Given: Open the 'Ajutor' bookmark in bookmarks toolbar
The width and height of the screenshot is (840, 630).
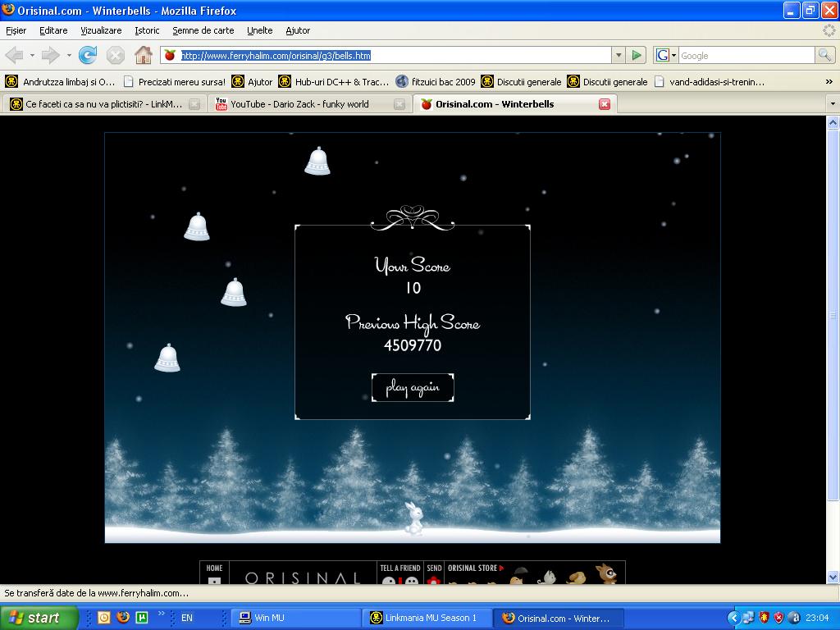Looking at the screenshot, I should tap(253, 82).
